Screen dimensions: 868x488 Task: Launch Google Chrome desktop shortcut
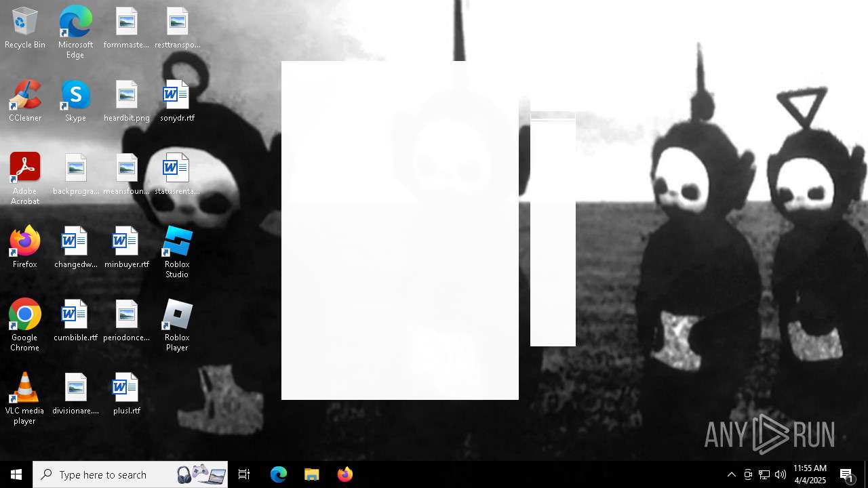pos(24,325)
